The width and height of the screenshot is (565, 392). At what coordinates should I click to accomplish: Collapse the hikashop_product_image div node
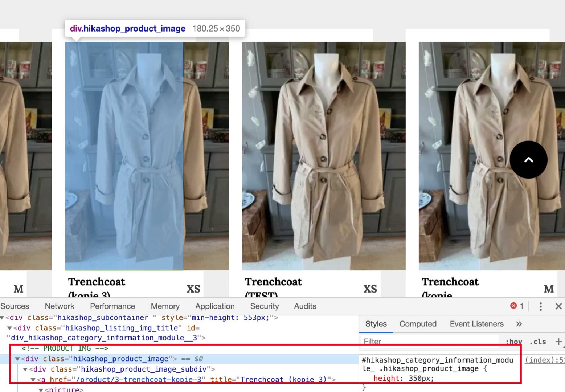(x=17, y=359)
